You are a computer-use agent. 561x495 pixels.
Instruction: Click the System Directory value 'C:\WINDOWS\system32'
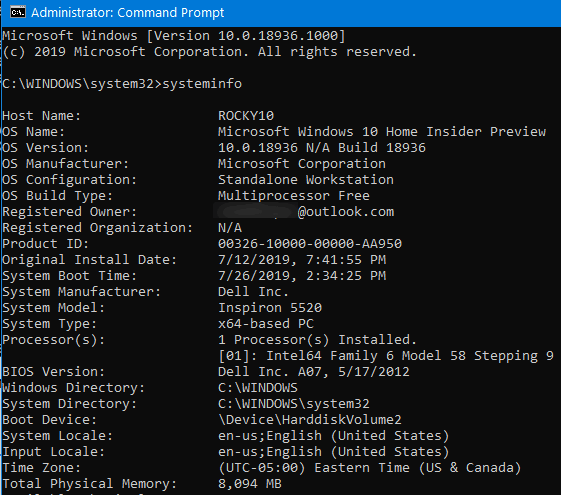click(x=294, y=404)
